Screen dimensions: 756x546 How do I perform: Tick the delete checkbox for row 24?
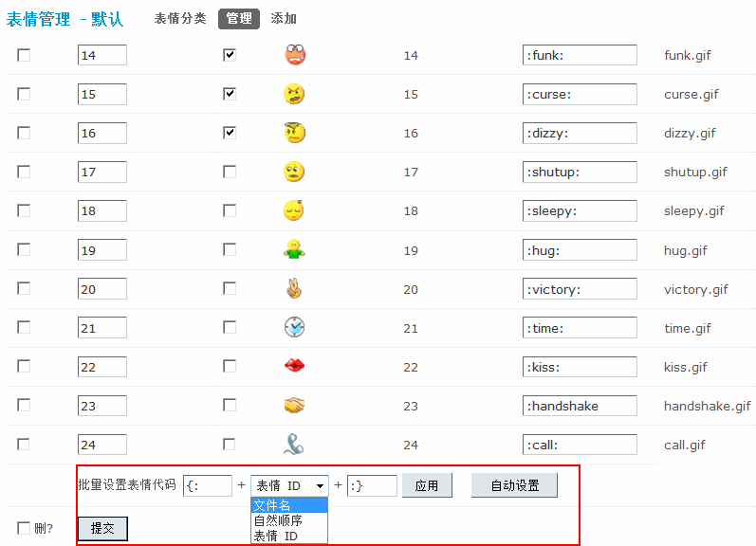pyautogui.click(x=24, y=444)
